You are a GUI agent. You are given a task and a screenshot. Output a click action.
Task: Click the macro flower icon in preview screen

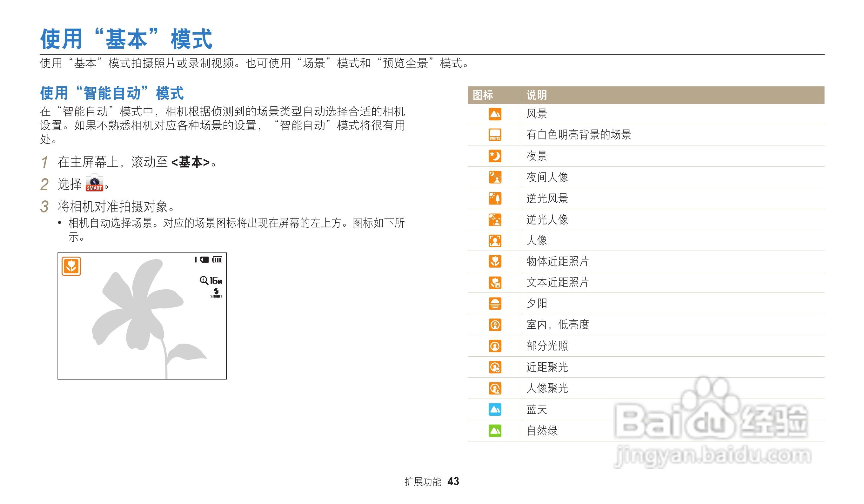click(x=71, y=266)
